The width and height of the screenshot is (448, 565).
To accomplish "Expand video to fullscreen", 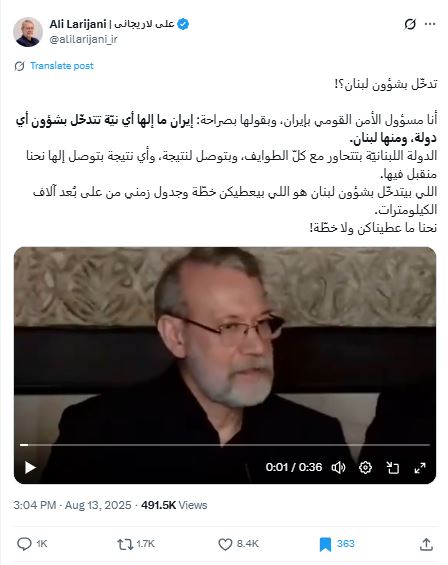I will [420, 467].
